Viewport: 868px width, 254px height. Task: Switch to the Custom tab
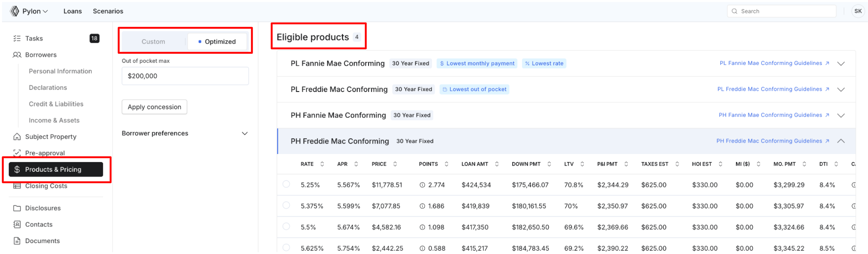[x=153, y=42]
